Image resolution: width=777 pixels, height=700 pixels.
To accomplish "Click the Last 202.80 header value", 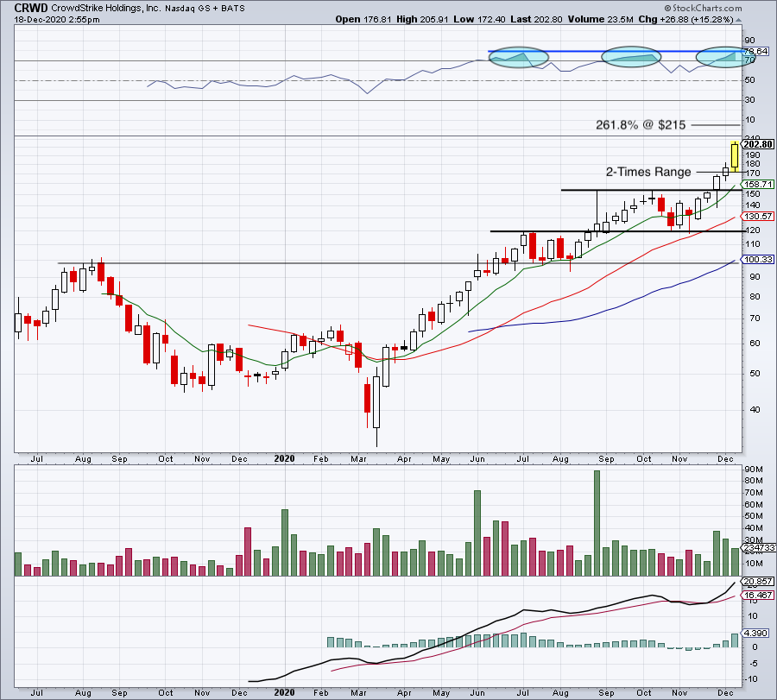I will tap(536, 19).
